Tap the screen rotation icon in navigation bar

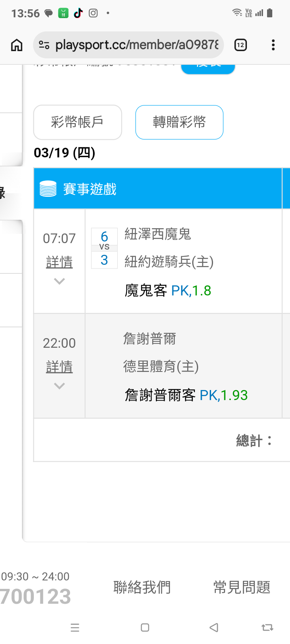pyautogui.click(x=267, y=627)
